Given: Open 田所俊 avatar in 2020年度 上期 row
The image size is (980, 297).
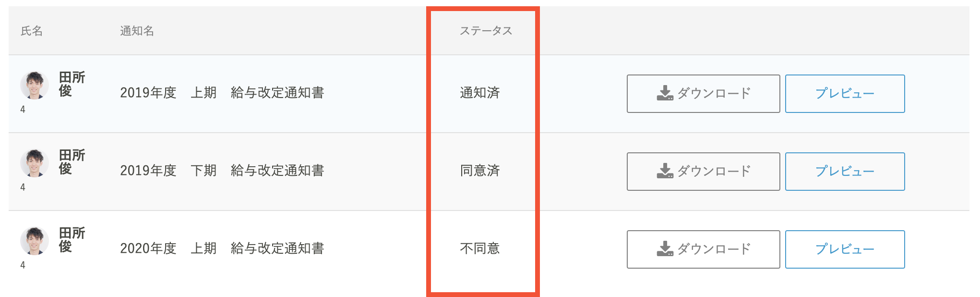Looking at the screenshot, I should coord(35,241).
